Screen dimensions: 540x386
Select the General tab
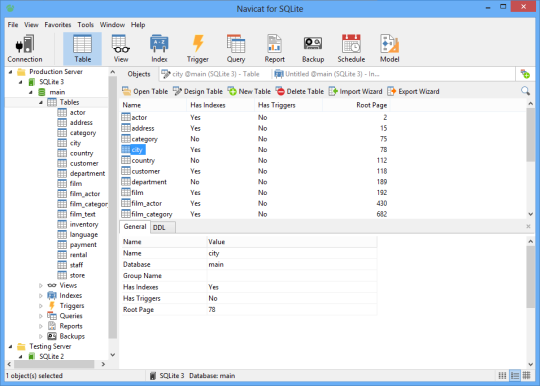135,227
